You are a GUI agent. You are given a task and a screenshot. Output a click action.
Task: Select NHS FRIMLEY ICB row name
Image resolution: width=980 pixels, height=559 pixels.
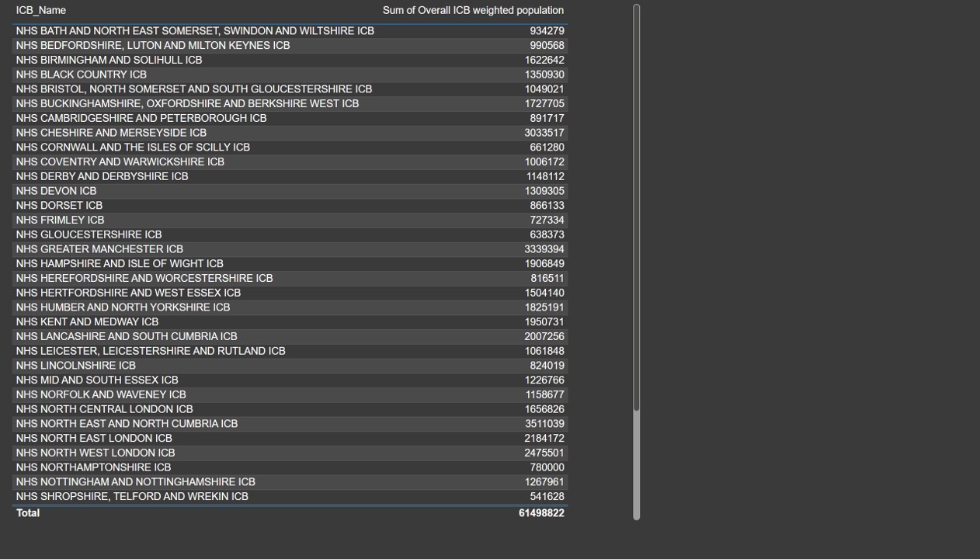pyautogui.click(x=60, y=220)
